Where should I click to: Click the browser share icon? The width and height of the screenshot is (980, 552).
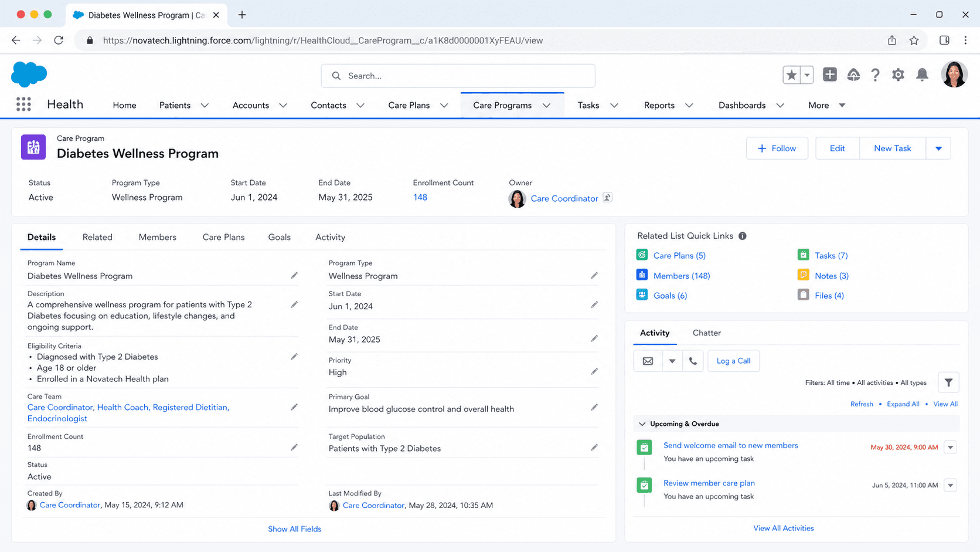[x=891, y=40]
